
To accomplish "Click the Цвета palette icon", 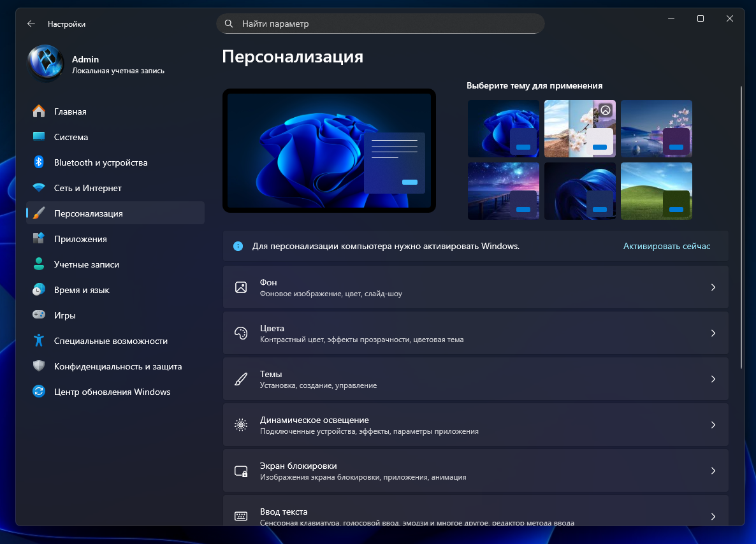I will (x=241, y=333).
